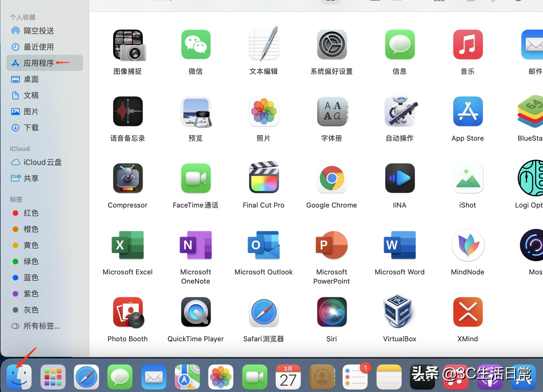Select 应用程序 in the sidebar
The height and width of the screenshot is (392, 543).
[x=38, y=63]
